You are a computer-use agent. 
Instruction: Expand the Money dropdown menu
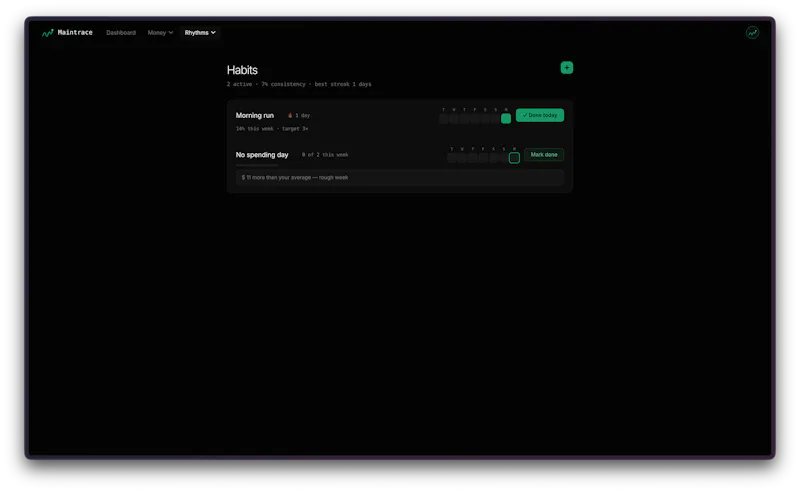[160, 33]
